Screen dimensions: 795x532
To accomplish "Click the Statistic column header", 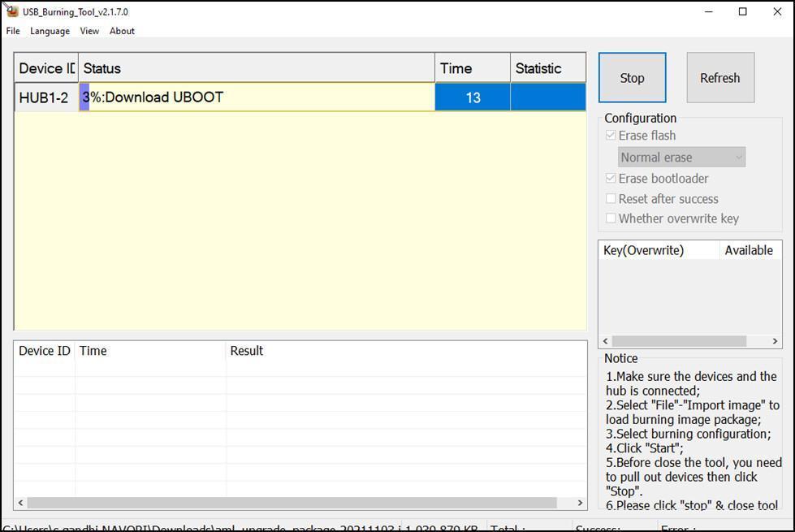I will (548, 68).
